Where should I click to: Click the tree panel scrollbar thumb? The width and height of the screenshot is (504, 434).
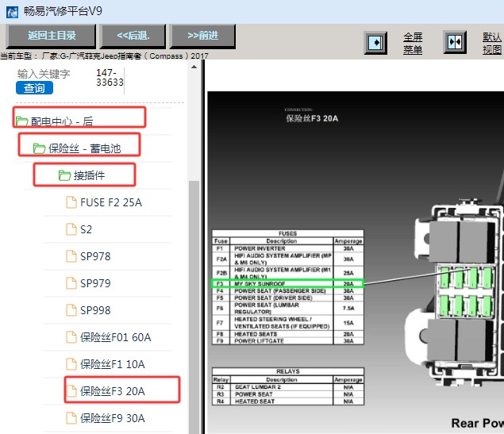(x=194, y=307)
